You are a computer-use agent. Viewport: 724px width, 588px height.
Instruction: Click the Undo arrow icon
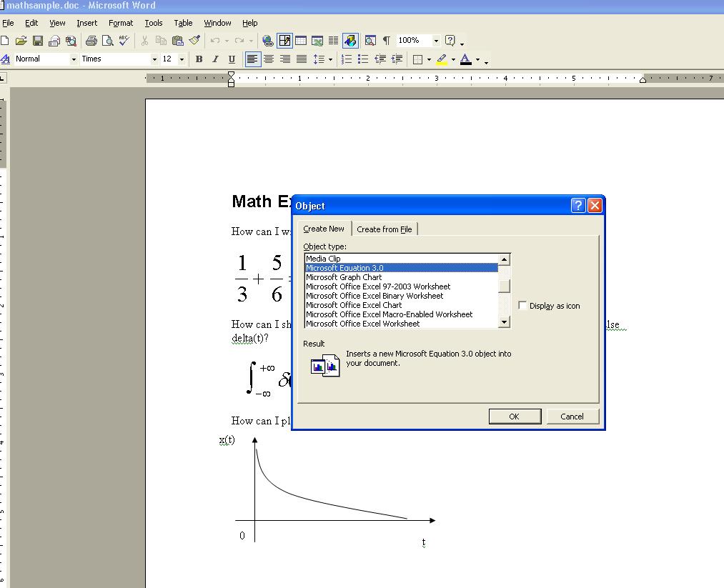tap(215, 41)
